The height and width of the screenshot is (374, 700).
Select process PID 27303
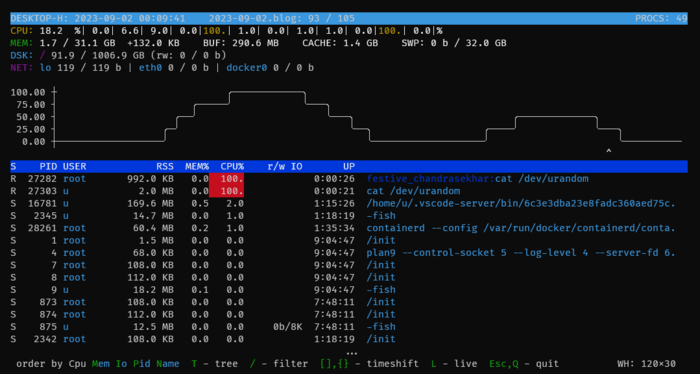[x=42, y=191]
